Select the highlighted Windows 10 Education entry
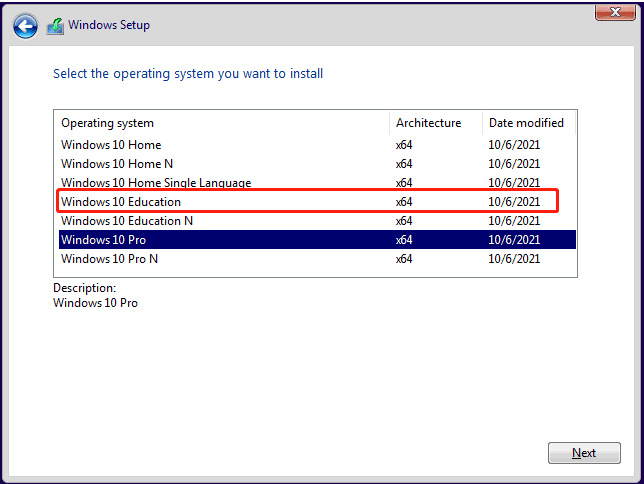 click(x=317, y=202)
